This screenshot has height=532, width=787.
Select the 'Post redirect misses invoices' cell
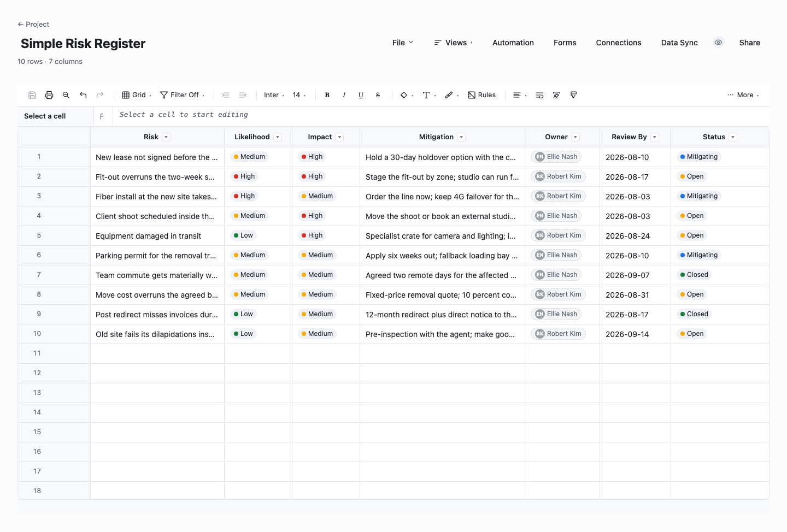[x=157, y=315]
